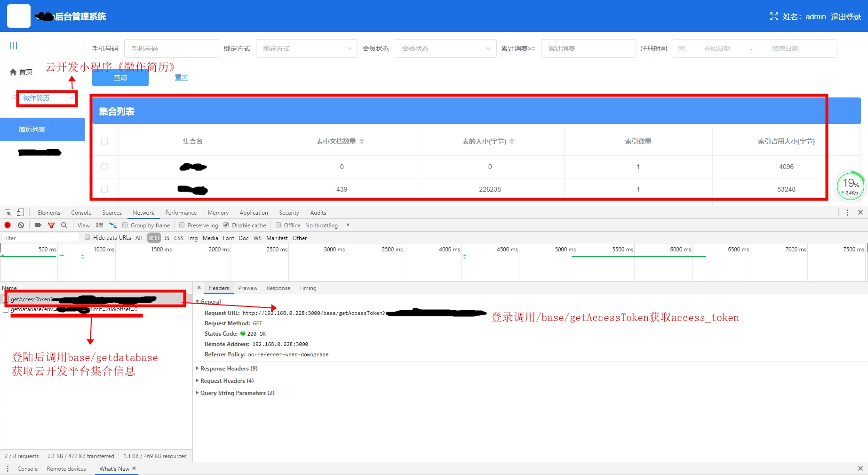Select the getAccessToken request row
868x475 pixels.
click(x=96, y=299)
